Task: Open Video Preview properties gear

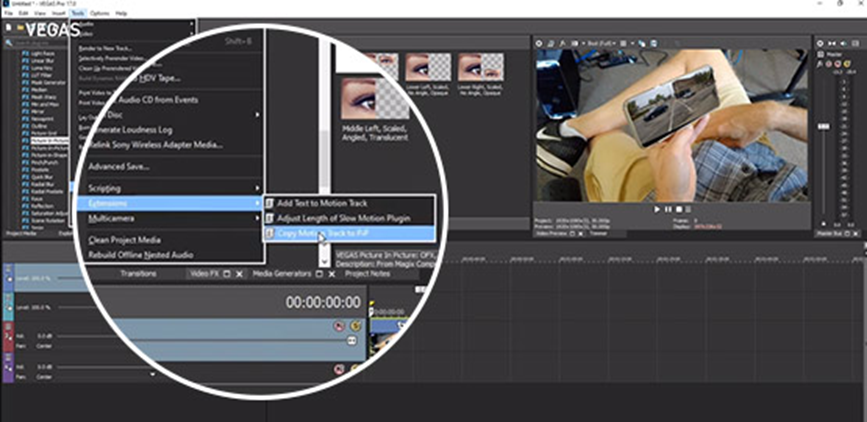Action: [539, 43]
